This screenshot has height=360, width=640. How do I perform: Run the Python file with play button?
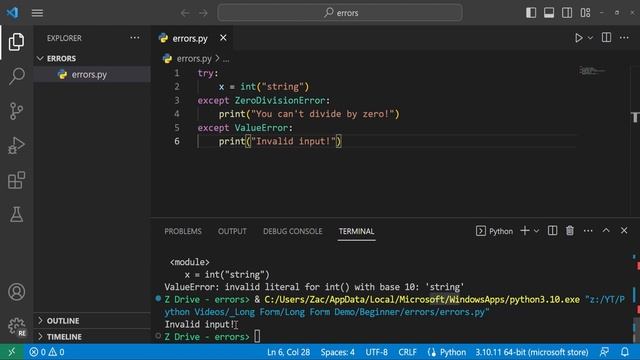click(x=578, y=38)
